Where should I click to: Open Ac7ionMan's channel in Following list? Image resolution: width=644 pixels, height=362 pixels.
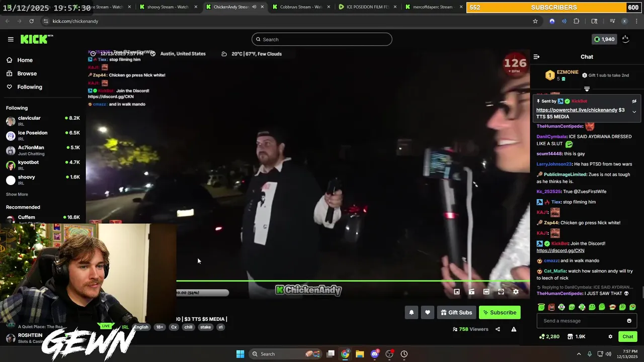pos(43,150)
